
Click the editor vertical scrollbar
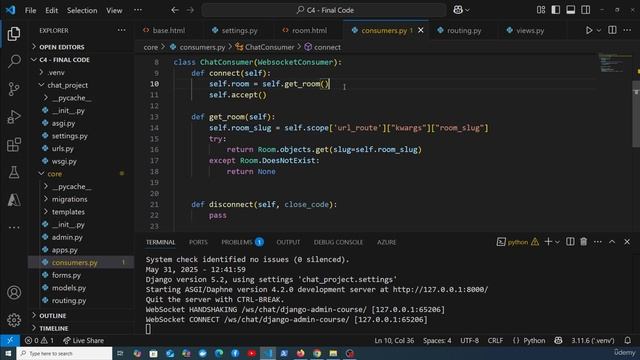pyautogui.click(x=636, y=113)
